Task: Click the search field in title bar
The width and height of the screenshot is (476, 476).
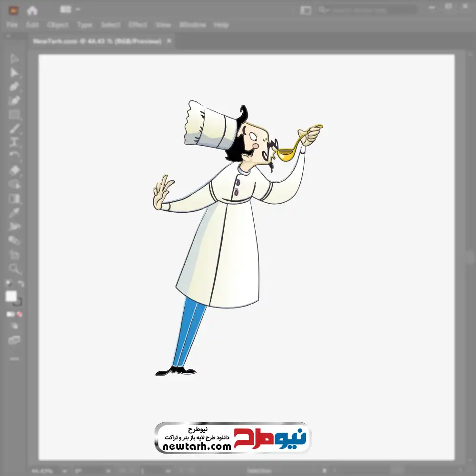Action: [367, 10]
